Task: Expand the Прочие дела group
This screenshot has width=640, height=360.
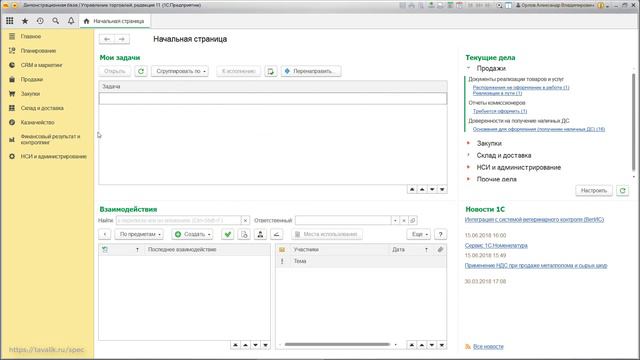Action: (469, 179)
